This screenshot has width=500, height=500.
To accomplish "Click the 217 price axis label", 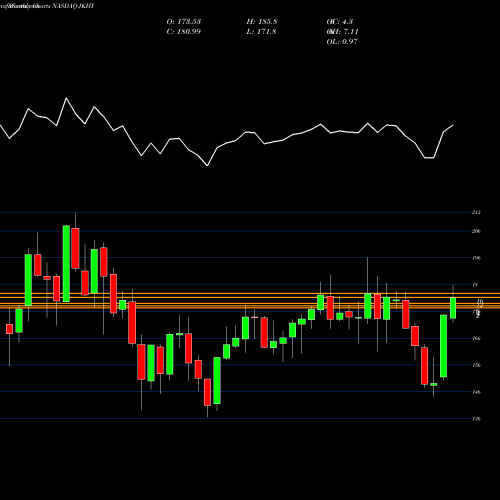I will click(x=476, y=212).
